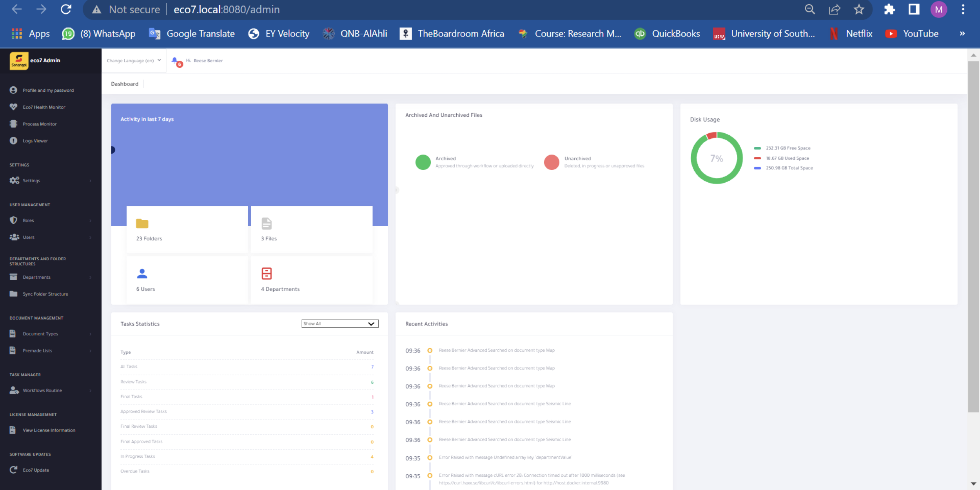Click the In Progress Tasks row
The height and width of the screenshot is (490, 980).
pyautogui.click(x=247, y=457)
